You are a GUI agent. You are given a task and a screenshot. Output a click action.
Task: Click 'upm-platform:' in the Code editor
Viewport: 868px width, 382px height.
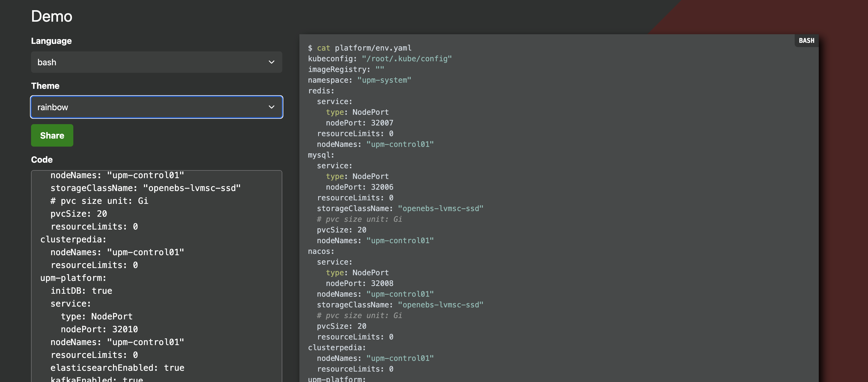tap(74, 278)
